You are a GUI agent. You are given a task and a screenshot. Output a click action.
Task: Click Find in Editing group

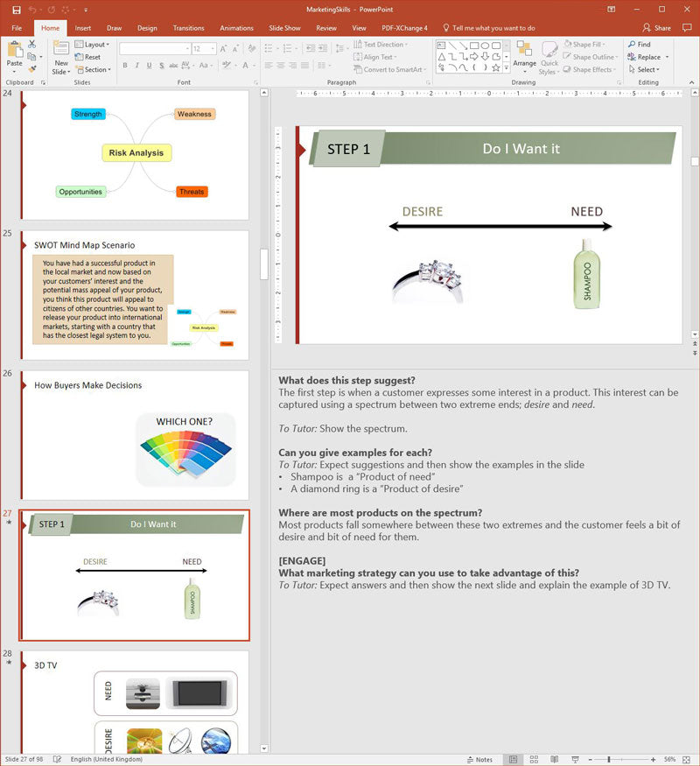tap(640, 44)
